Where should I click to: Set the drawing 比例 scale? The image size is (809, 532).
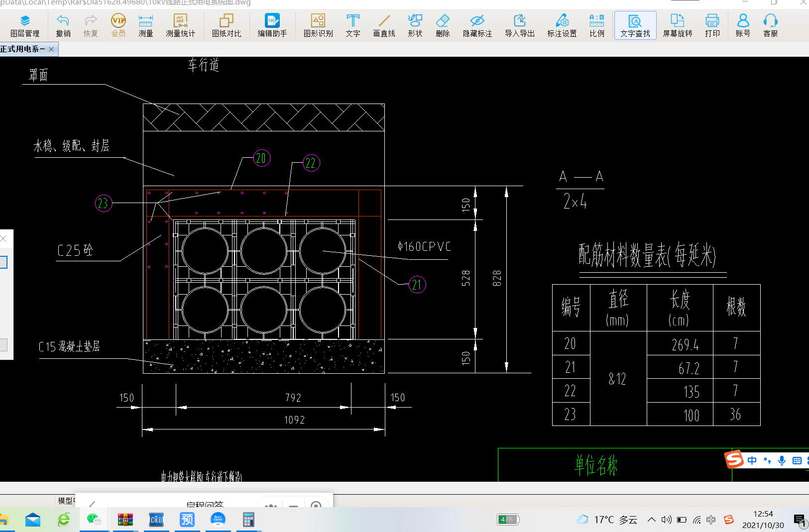tap(597, 25)
